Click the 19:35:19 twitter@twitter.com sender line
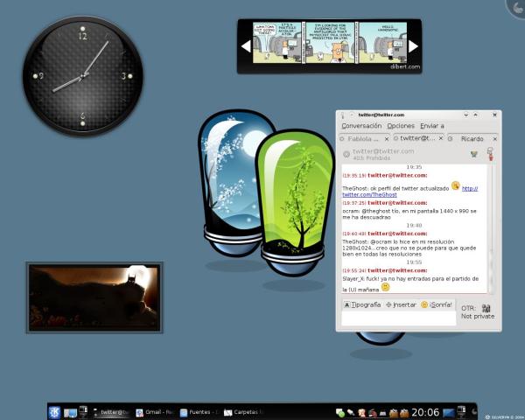Image resolution: width=525 pixels, height=420 pixels. point(385,175)
